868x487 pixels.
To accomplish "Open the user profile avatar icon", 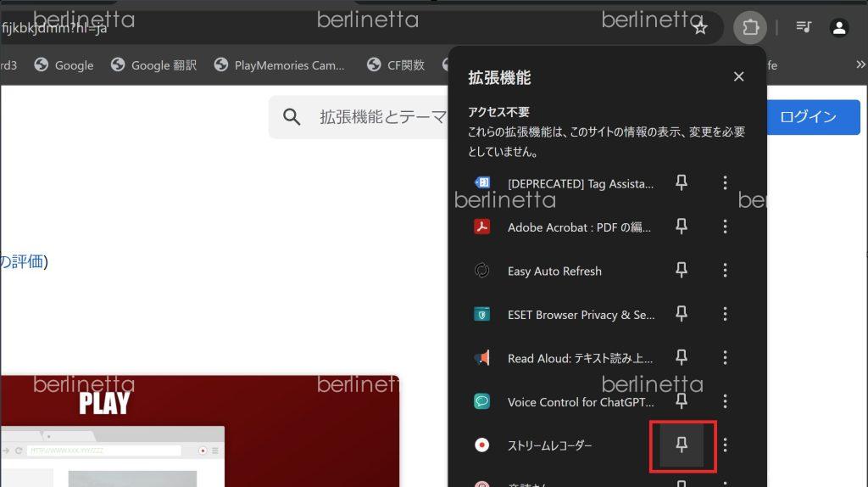I will (839, 28).
